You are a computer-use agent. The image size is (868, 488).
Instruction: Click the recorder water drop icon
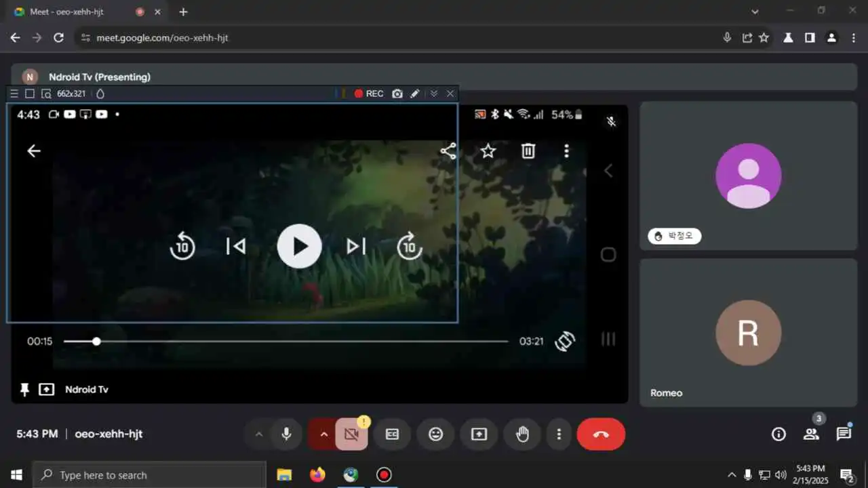point(100,94)
